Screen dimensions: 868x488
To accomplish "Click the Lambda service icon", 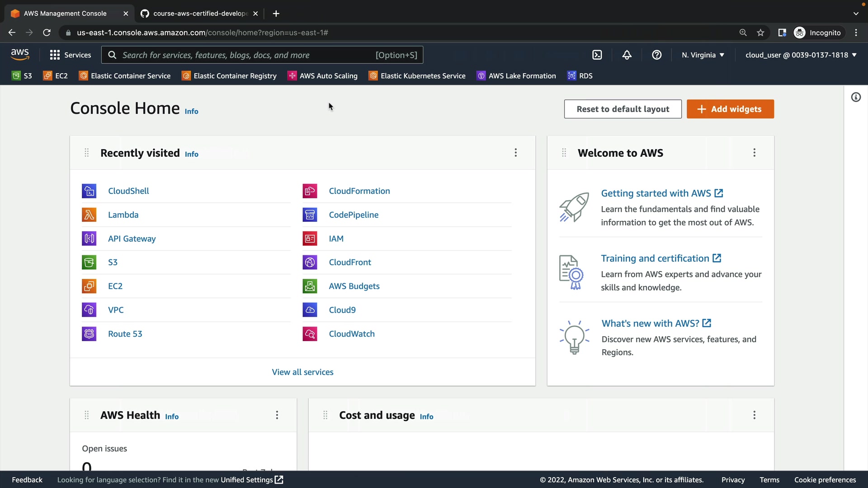I will pyautogui.click(x=89, y=215).
